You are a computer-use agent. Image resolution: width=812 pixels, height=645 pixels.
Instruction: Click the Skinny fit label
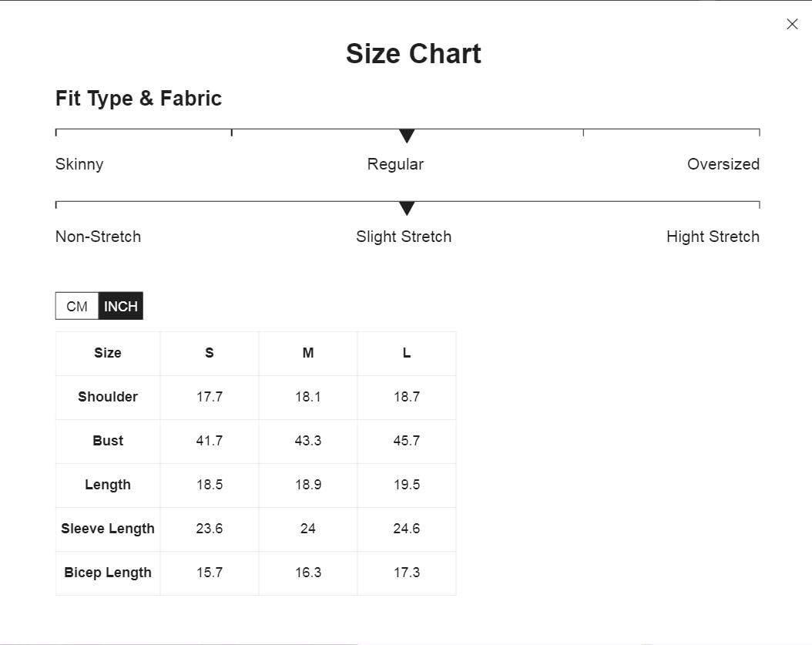pos(79,164)
